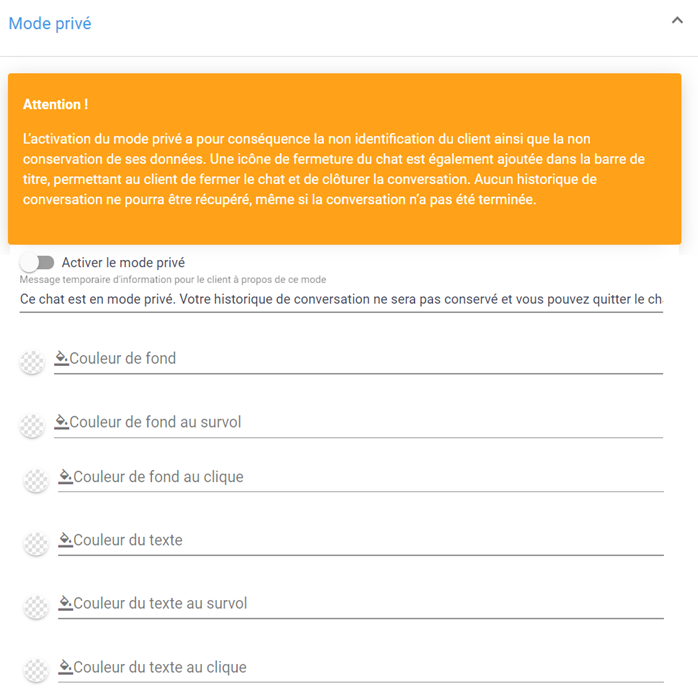Image resolution: width=698 pixels, height=696 pixels.
Task: Click the 'Mode privé' section title
Action: [x=50, y=23]
